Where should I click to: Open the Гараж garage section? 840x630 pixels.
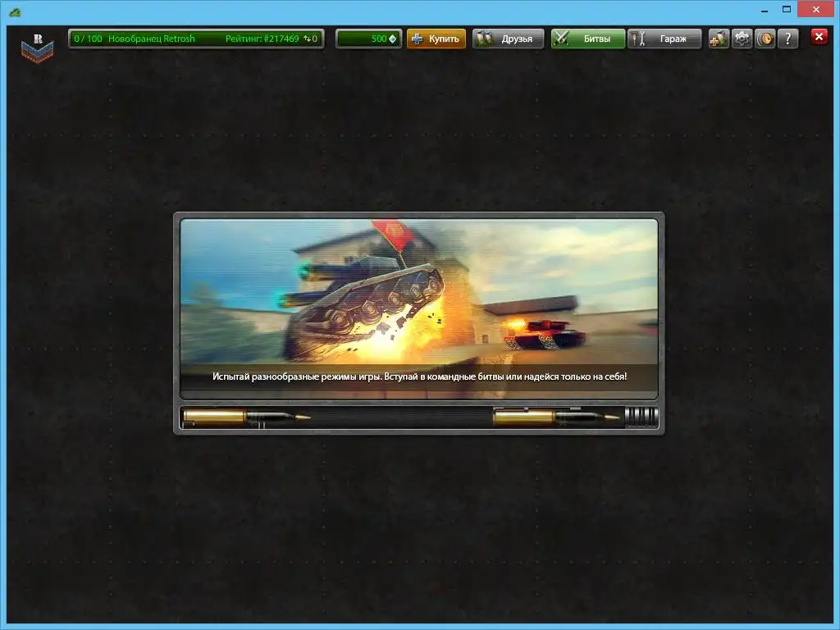coord(664,39)
